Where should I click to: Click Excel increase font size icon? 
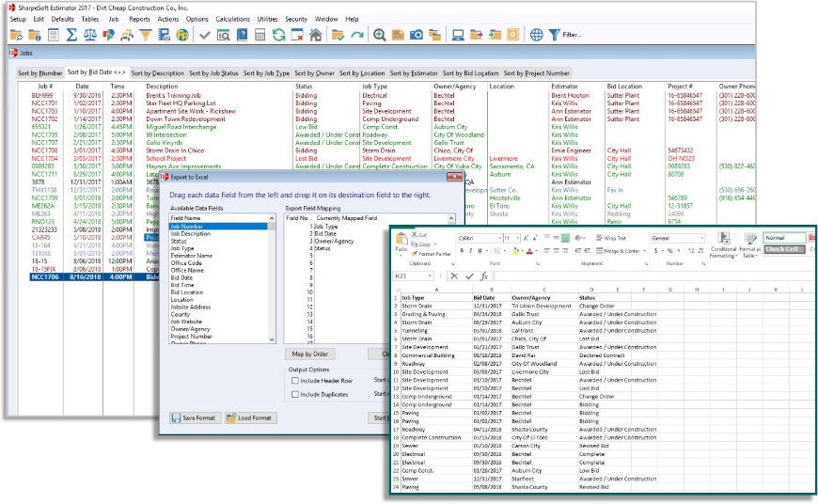(x=526, y=238)
